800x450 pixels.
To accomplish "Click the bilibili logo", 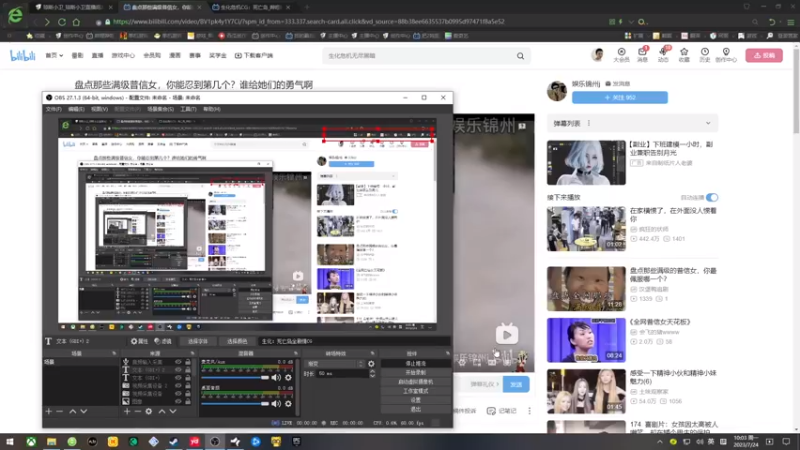I will (22, 55).
